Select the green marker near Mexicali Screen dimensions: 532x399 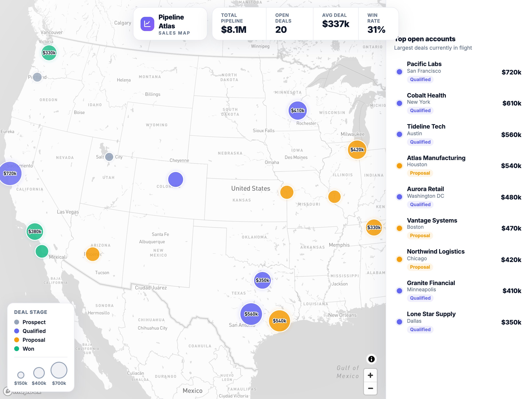[x=42, y=251]
